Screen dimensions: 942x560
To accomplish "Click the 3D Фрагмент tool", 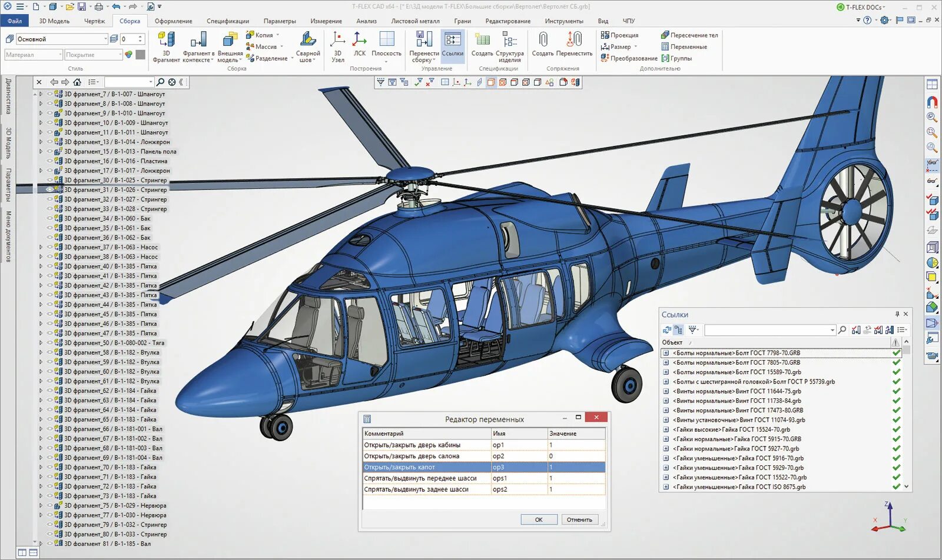I will (166, 46).
